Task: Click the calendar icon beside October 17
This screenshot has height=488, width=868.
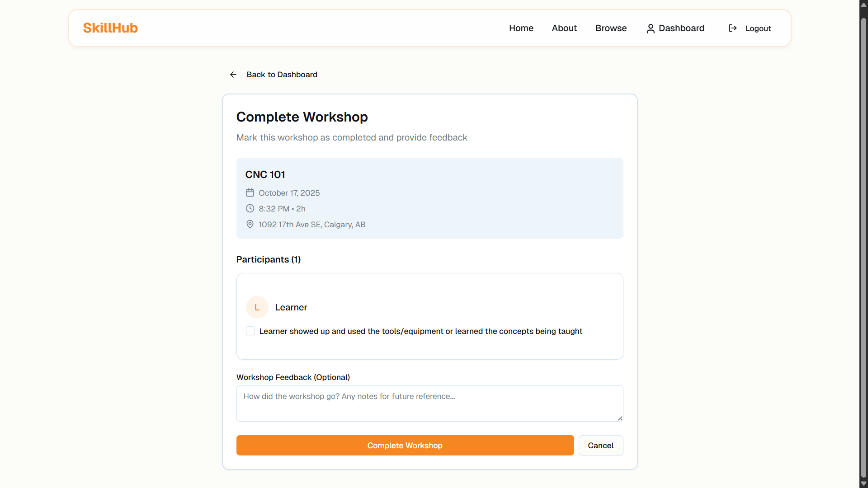Action: [250, 193]
